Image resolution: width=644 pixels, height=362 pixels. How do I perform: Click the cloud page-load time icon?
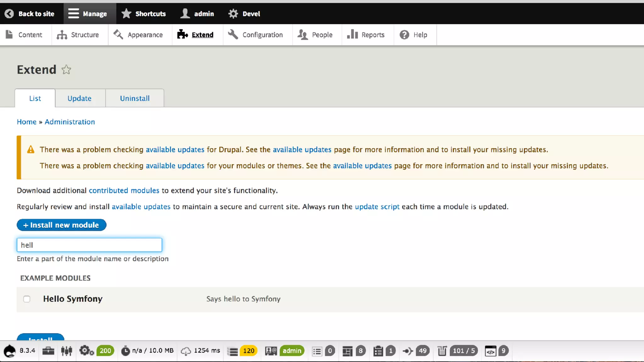pos(186,351)
